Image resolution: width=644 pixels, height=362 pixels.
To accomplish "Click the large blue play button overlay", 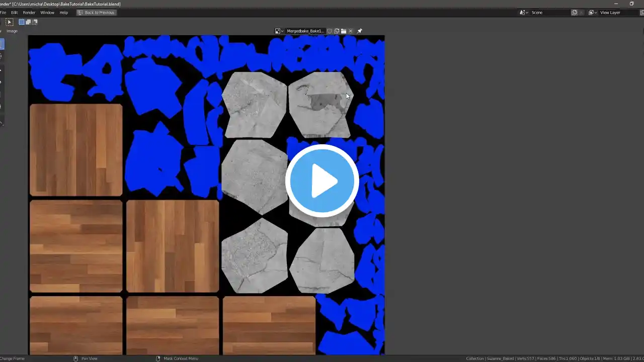I will [322, 180].
